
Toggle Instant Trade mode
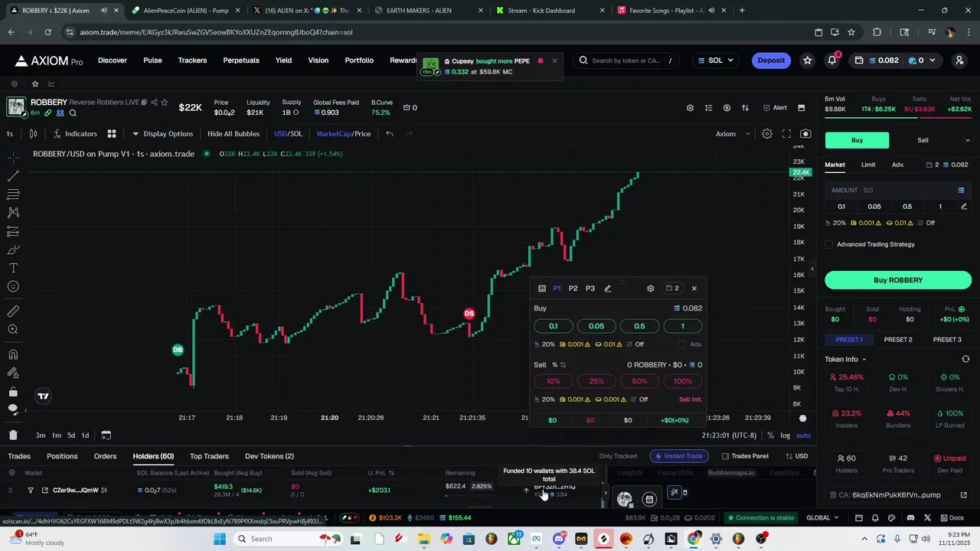pos(678,456)
